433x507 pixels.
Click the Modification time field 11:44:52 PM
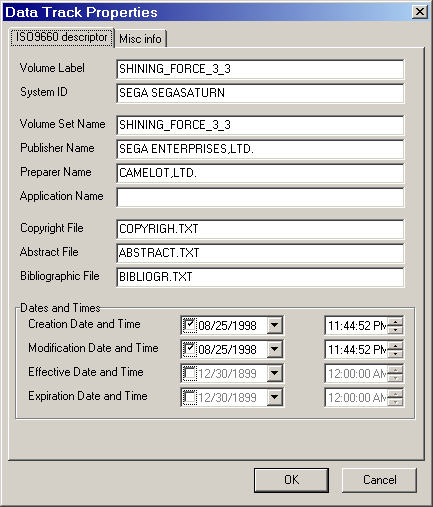tap(356, 349)
